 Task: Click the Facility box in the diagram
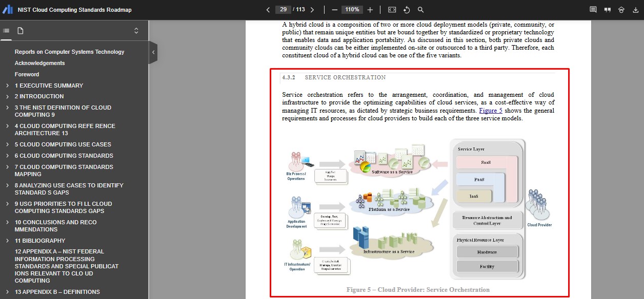coord(487,267)
